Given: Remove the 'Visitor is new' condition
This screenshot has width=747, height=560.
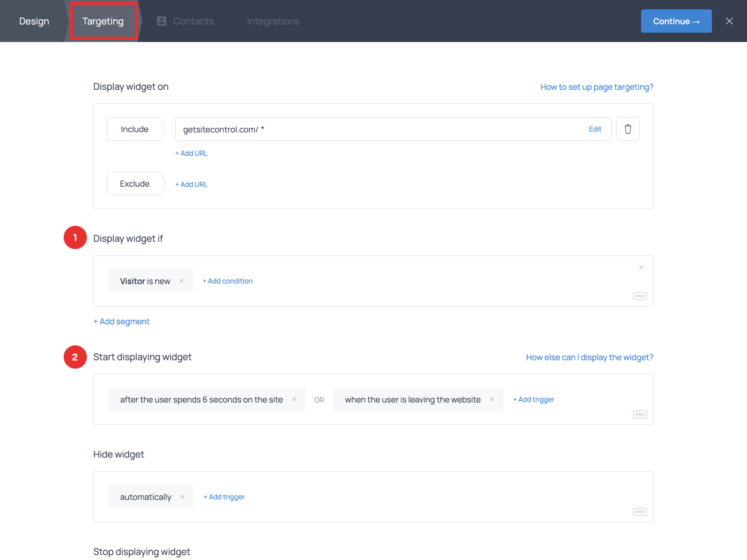Looking at the screenshot, I should [181, 281].
